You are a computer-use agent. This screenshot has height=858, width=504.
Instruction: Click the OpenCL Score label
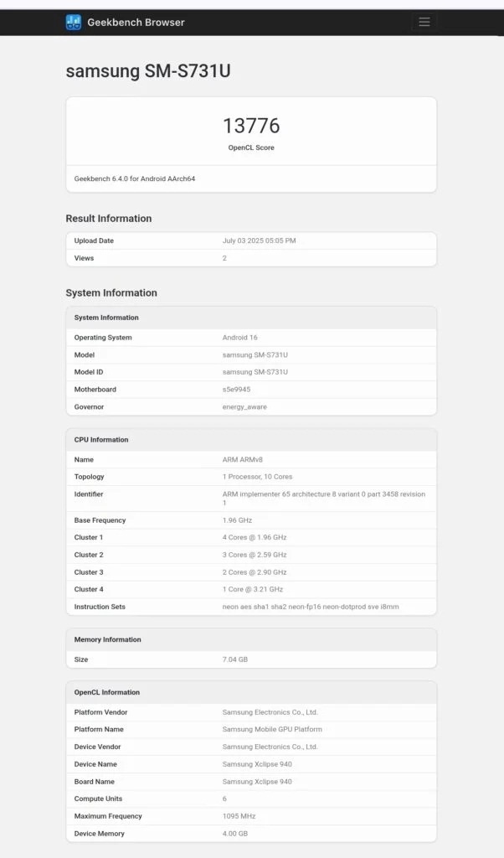click(251, 147)
